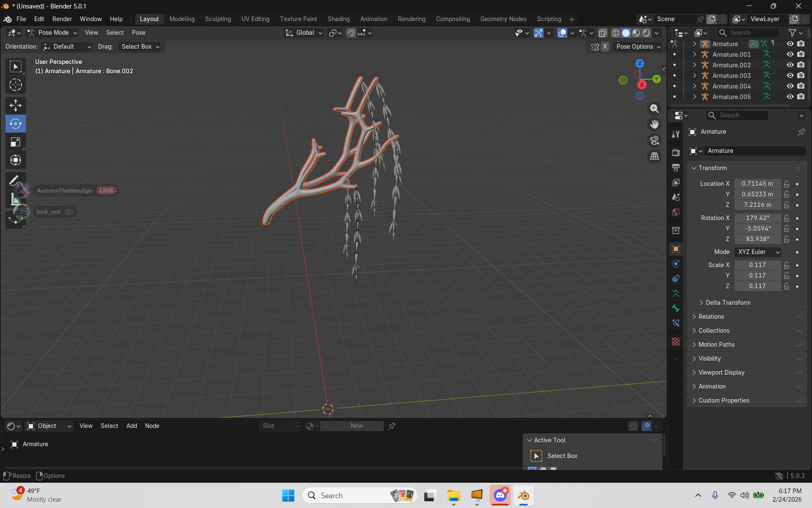The width and height of the screenshot is (812, 508).
Task: Click the Blender taskbar icon
Action: tap(523, 495)
